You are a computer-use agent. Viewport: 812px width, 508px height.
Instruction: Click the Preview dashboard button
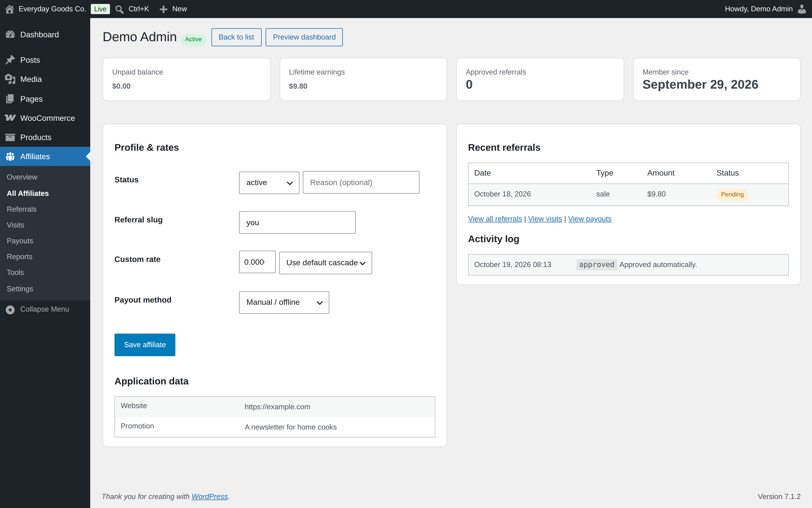(304, 37)
